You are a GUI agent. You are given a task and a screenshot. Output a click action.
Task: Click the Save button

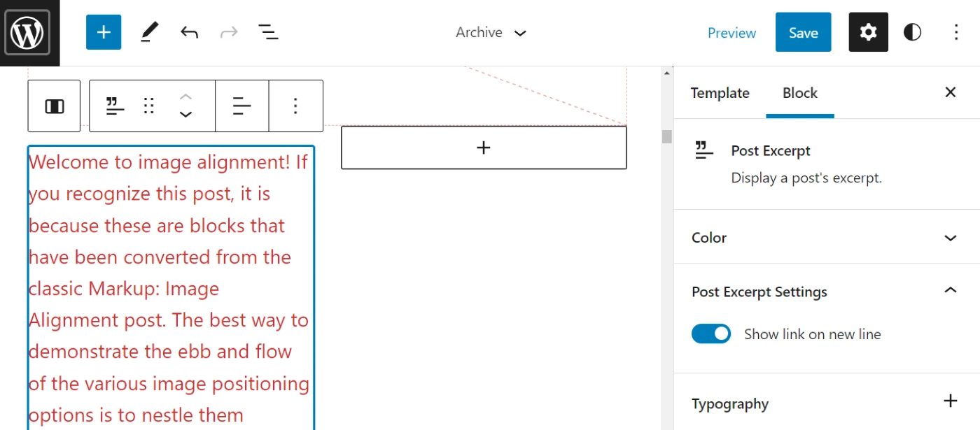click(803, 33)
